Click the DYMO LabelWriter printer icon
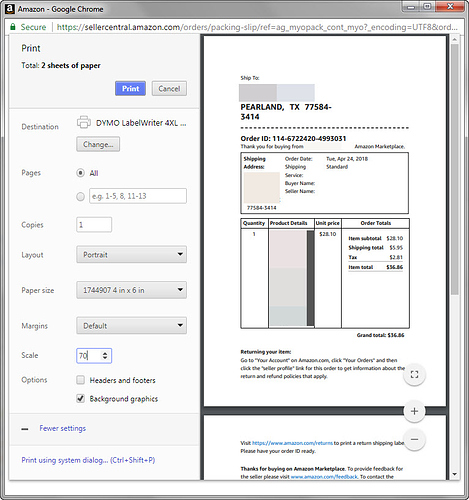Image resolution: width=469 pixels, height=500 pixels. tap(84, 122)
